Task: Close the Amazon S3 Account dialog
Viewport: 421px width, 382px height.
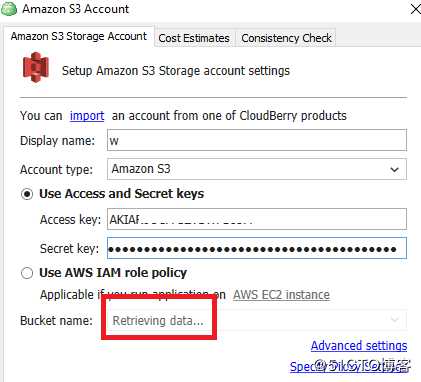Action: tap(415, 9)
